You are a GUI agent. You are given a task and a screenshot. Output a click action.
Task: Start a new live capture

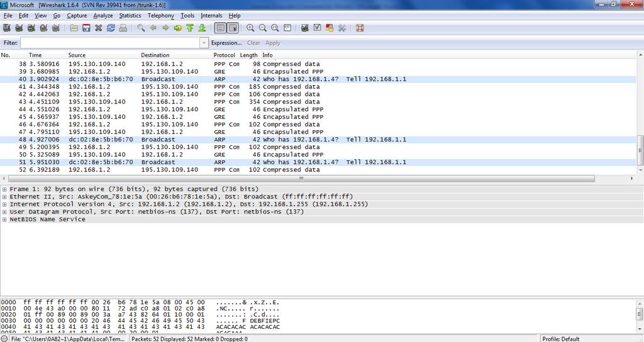(31, 28)
